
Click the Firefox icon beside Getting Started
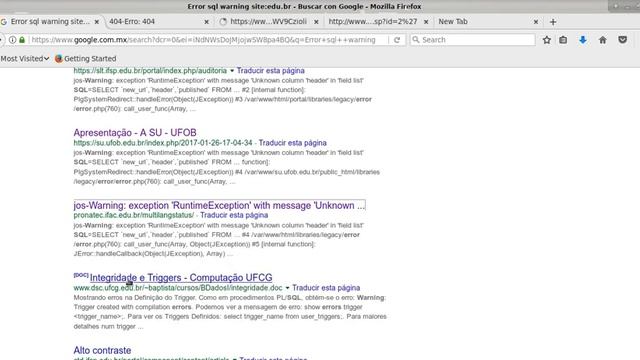[x=59, y=58]
